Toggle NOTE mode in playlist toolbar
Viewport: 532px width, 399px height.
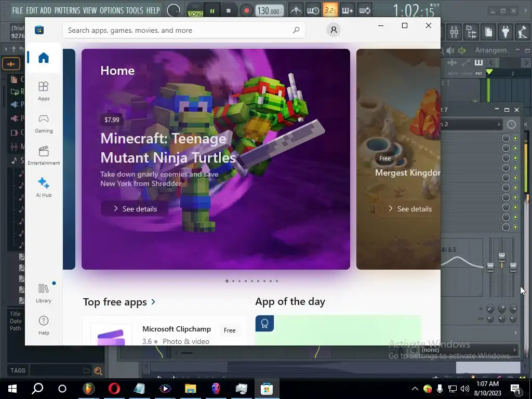453,65
